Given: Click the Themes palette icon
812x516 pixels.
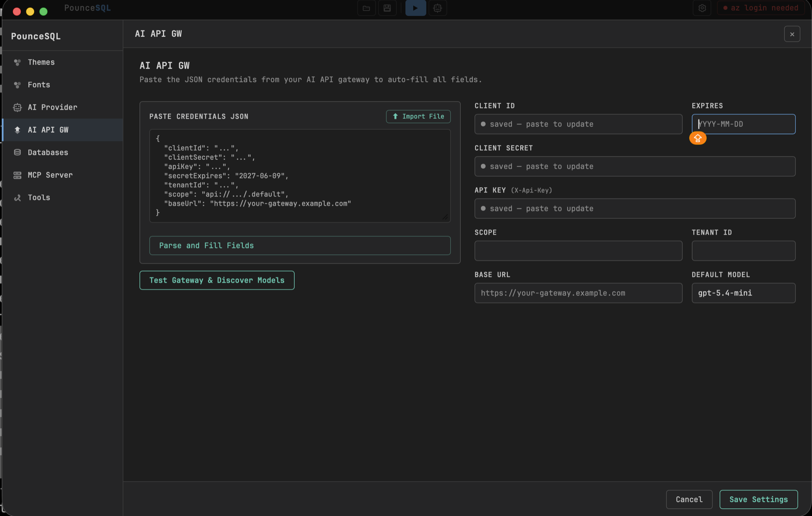Looking at the screenshot, I should 17,62.
